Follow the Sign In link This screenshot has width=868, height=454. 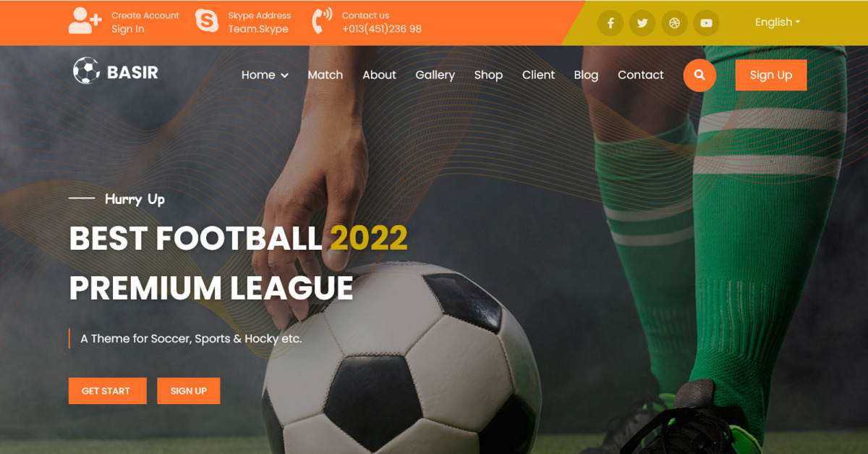(128, 29)
